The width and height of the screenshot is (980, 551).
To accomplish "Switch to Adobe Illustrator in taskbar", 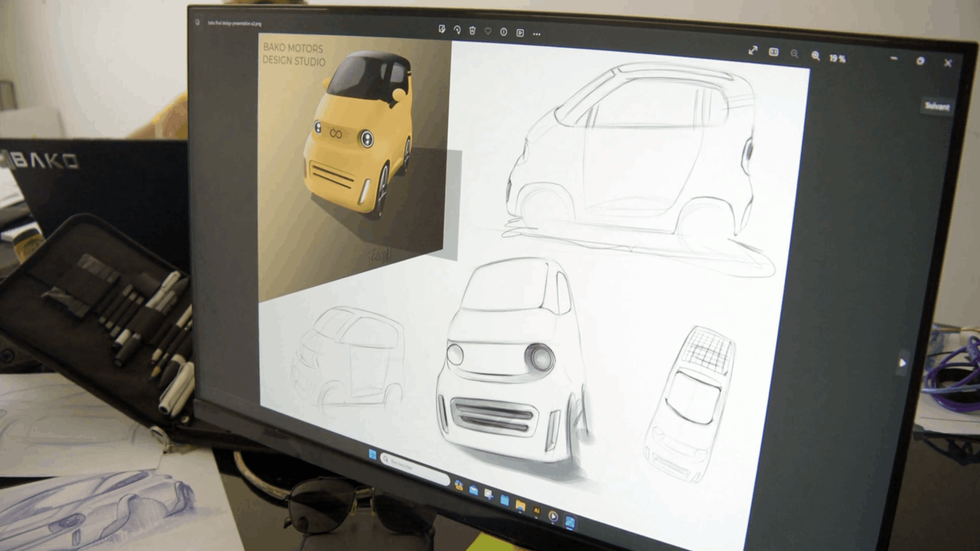I will (x=536, y=511).
